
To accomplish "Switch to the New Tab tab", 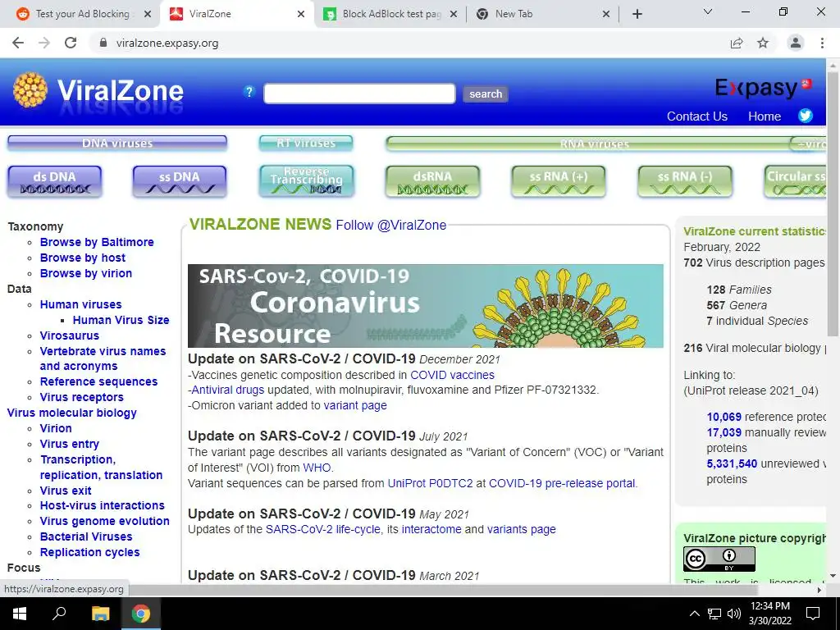I will pyautogui.click(x=541, y=14).
